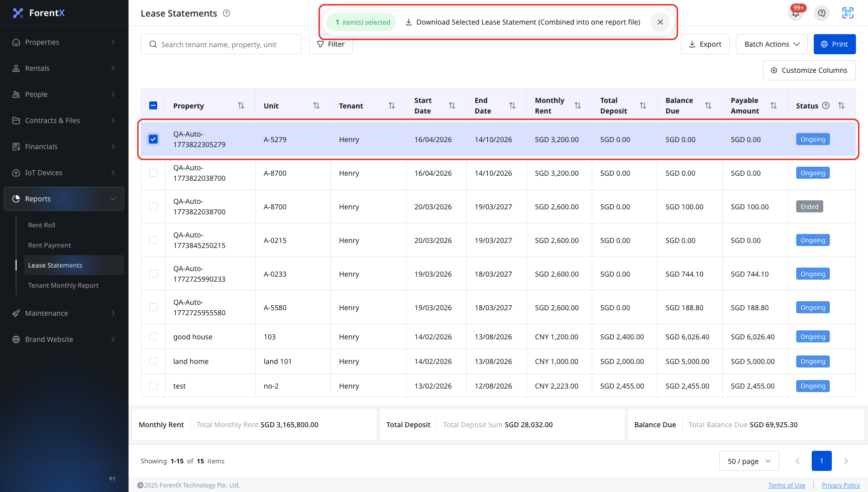Dismiss the selection bar with X
Screen dimensions: 868x492
(661, 22)
